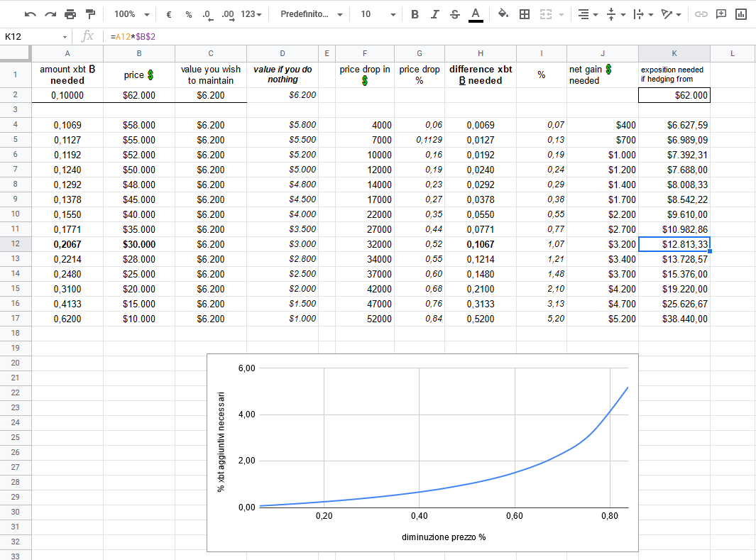The width and height of the screenshot is (756, 560).
Task: Select the $62.000 price cell in column B
Action: click(x=139, y=95)
